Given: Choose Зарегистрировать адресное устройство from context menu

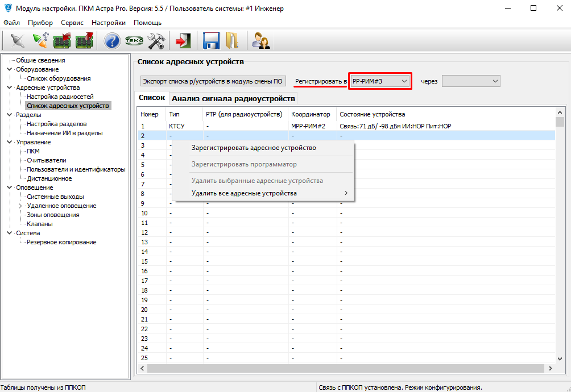Looking at the screenshot, I should [254, 148].
